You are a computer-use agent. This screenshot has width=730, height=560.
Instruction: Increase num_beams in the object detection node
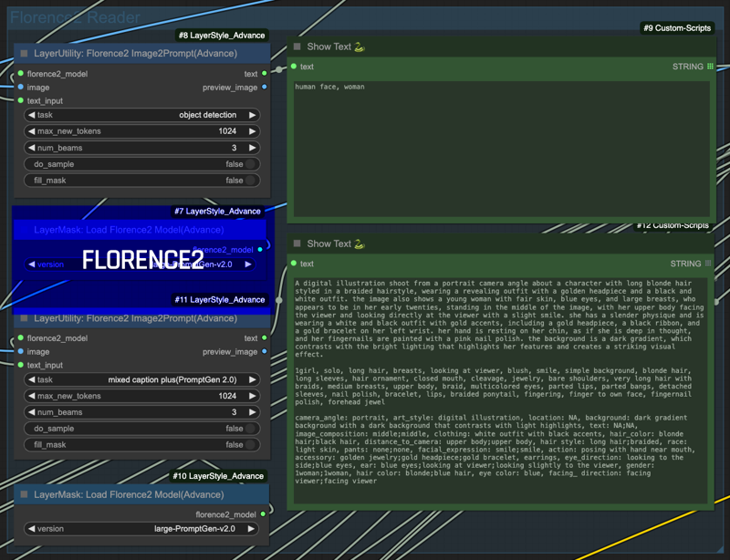pyautogui.click(x=253, y=148)
